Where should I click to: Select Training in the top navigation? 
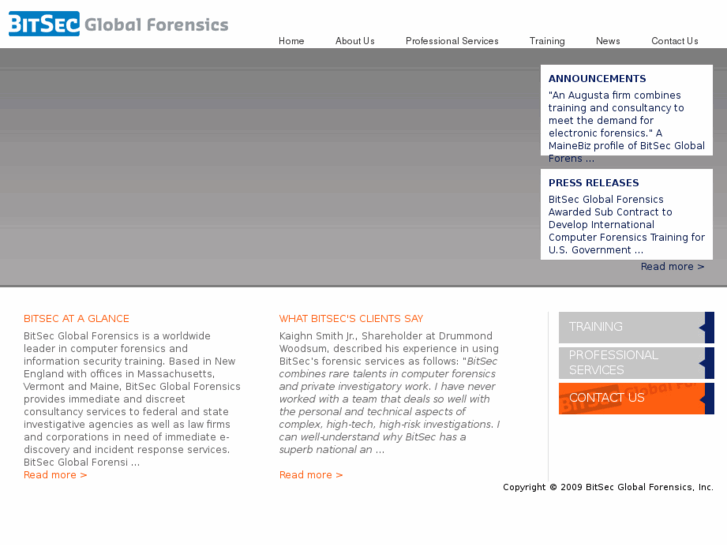pyautogui.click(x=547, y=41)
